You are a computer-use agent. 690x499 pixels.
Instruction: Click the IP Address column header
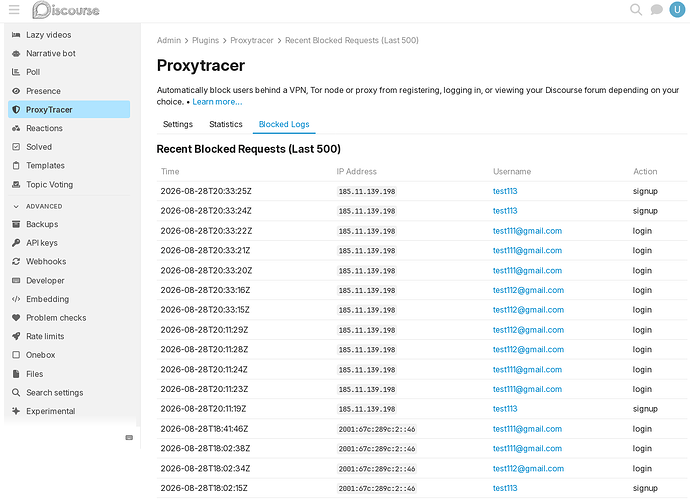[x=356, y=172]
